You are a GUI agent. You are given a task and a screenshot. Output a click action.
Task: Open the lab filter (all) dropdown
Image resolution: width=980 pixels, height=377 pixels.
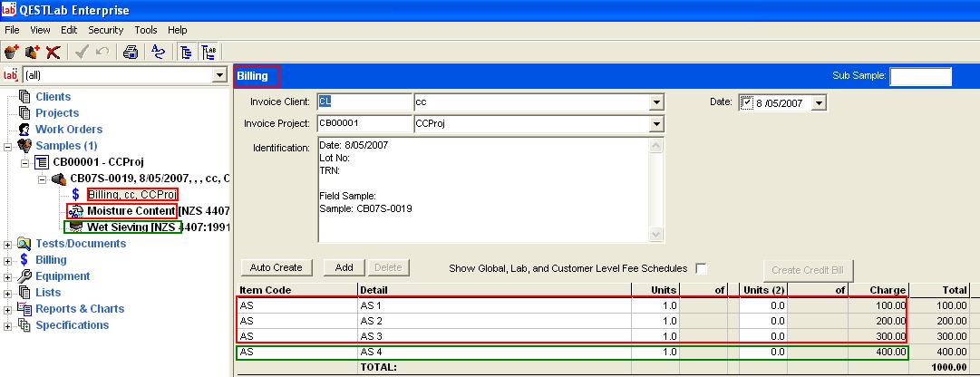tap(218, 75)
